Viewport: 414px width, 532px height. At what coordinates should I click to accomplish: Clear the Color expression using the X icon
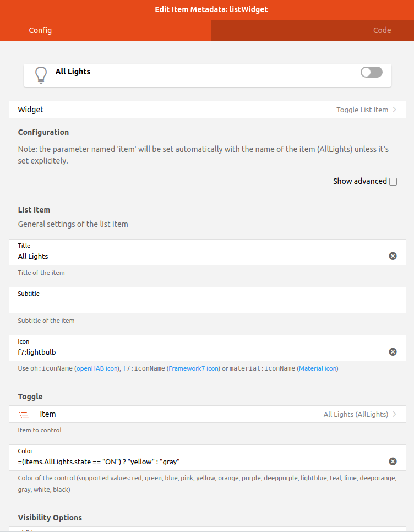point(393,461)
